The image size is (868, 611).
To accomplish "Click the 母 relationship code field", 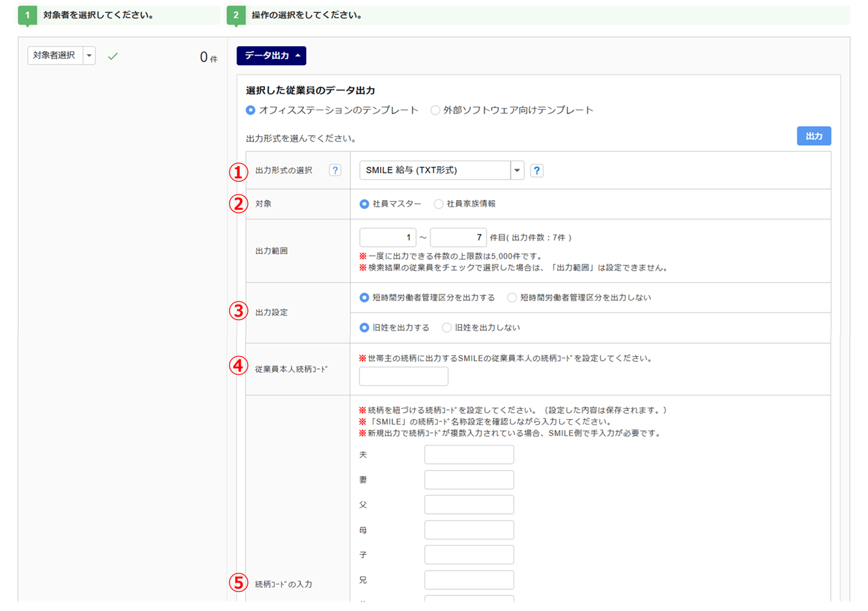I will point(469,530).
